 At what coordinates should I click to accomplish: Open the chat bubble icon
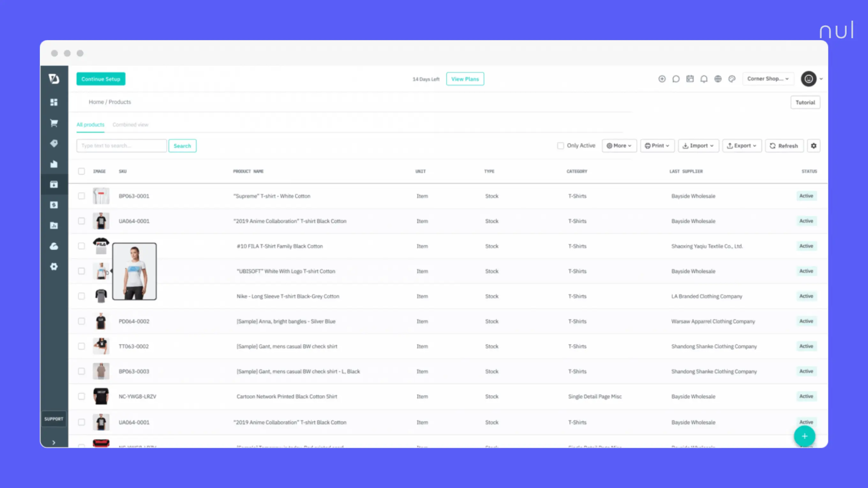click(x=676, y=79)
